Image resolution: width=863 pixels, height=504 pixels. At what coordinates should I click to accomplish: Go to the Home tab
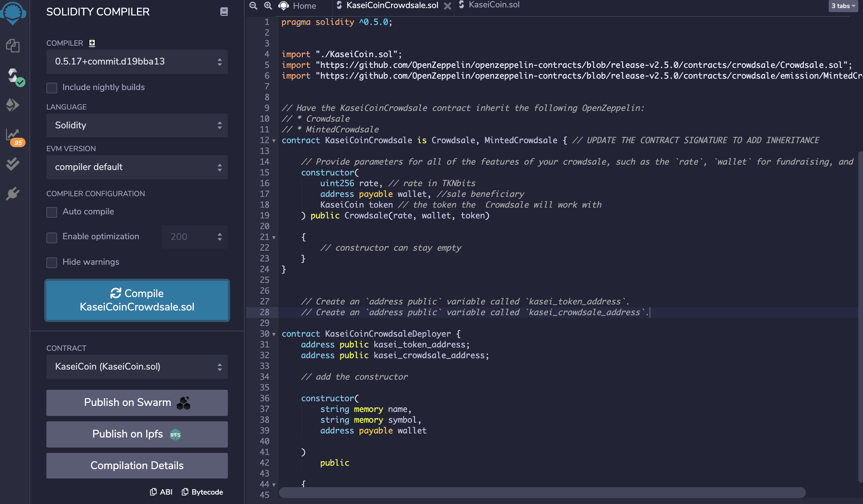click(x=301, y=6)
